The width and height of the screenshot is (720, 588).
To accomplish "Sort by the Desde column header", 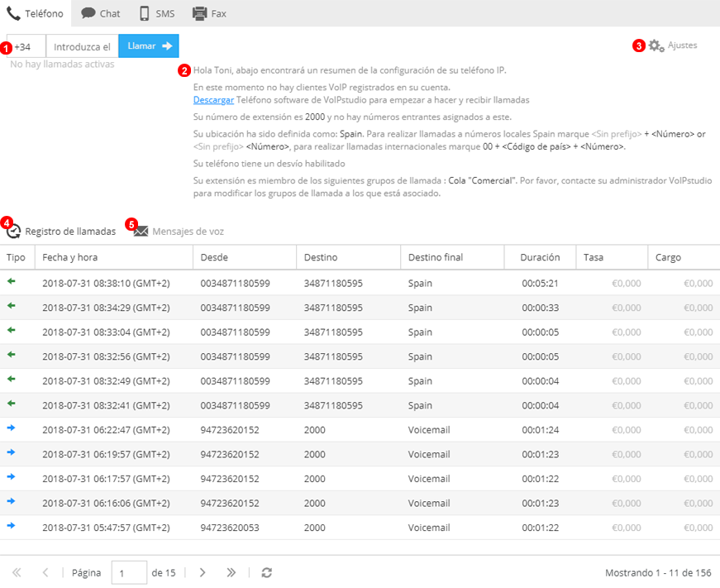I will pos(245,257).
